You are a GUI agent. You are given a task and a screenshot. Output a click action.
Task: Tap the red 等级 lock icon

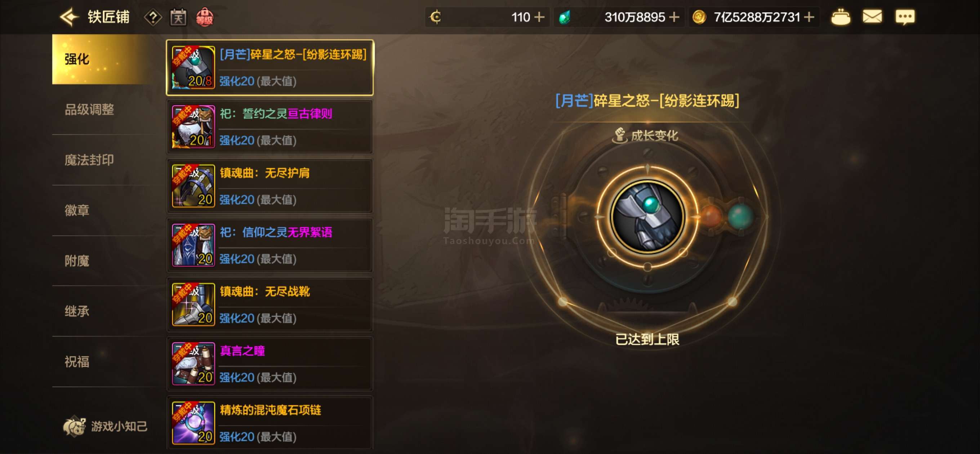204,17
